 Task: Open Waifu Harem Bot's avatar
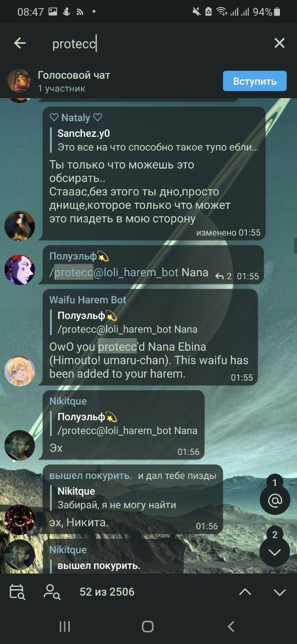coord(20,371)
